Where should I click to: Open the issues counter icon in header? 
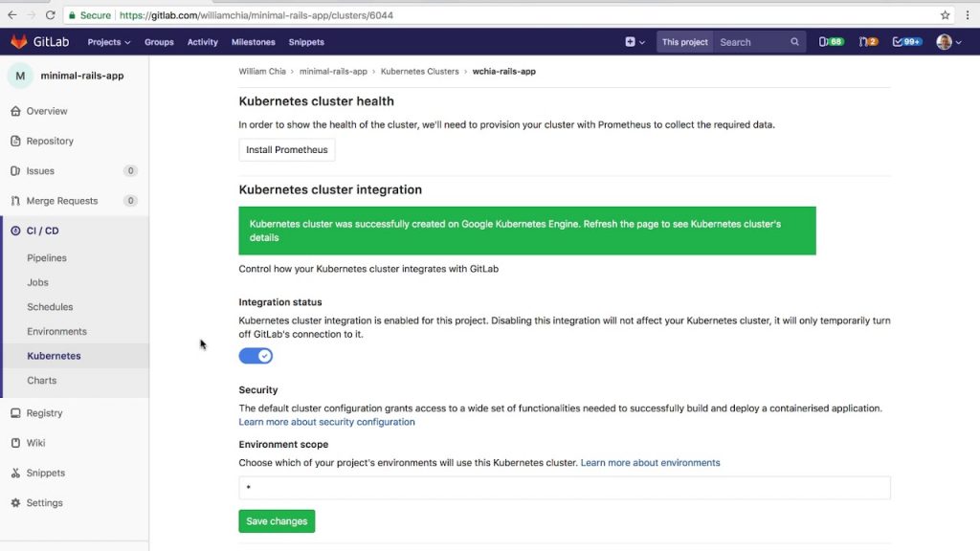[x=832, y=42]
